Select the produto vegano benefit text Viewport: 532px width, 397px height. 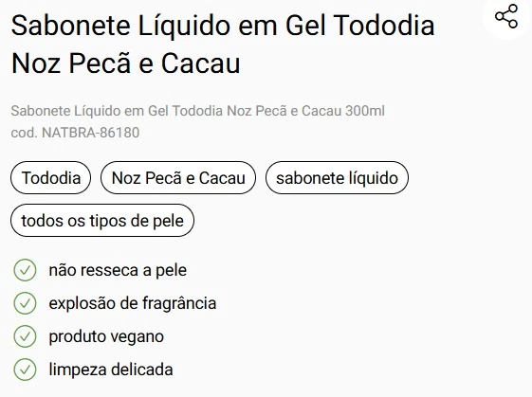pos(106,336)
